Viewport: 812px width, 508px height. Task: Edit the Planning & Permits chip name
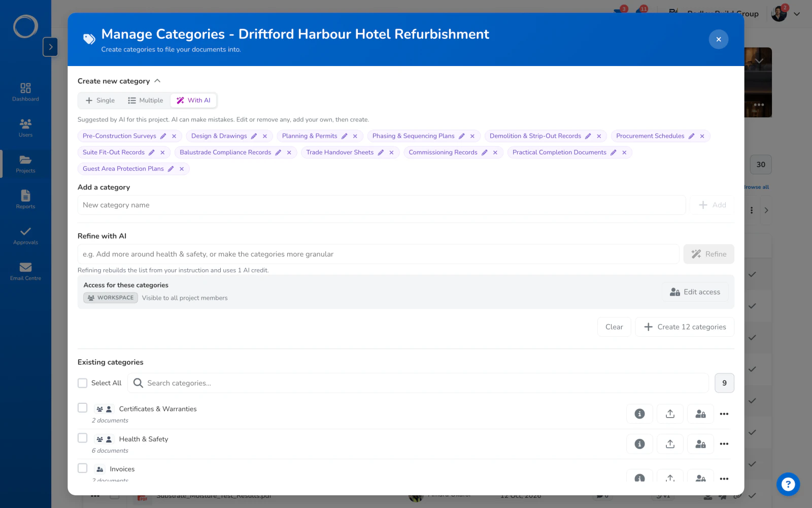tap(345, 136)
